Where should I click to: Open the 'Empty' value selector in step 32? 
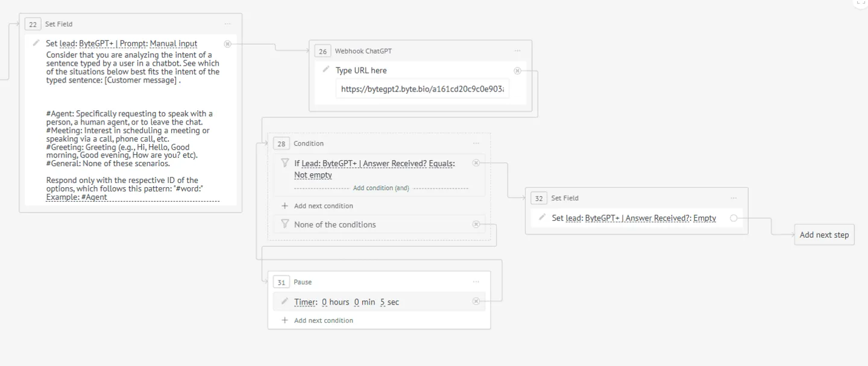pos(705,218)
